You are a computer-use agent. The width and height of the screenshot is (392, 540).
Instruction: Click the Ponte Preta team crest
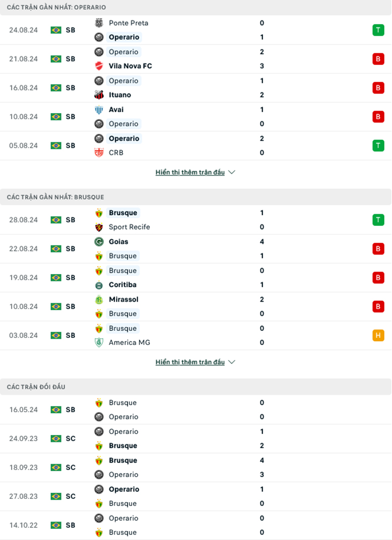(99, 23)
